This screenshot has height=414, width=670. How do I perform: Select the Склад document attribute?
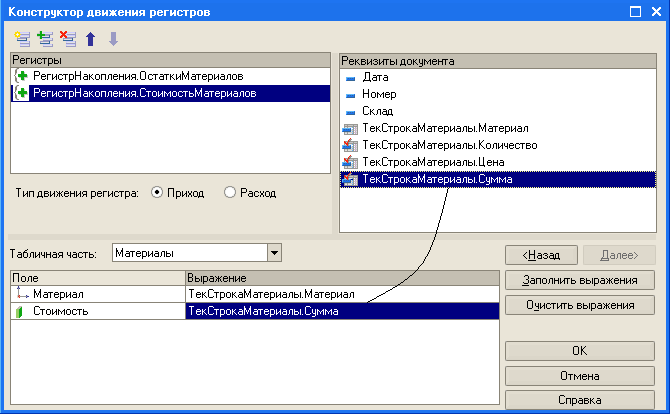tap(498, 112)
